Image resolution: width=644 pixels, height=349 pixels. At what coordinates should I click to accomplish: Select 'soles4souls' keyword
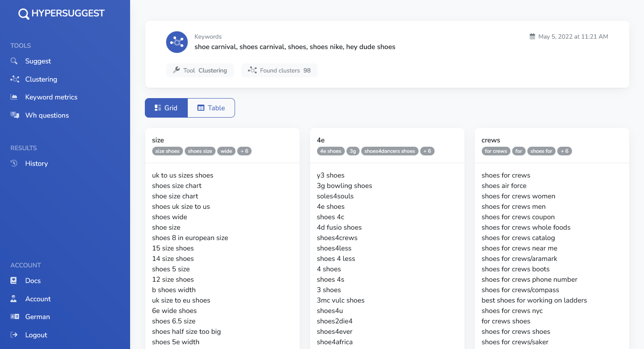tap(335, 196)
